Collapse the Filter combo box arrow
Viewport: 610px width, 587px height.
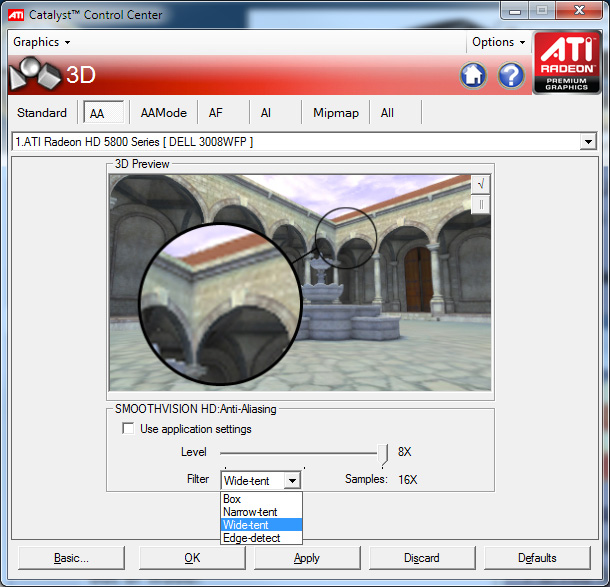click(x=291, y=481)
